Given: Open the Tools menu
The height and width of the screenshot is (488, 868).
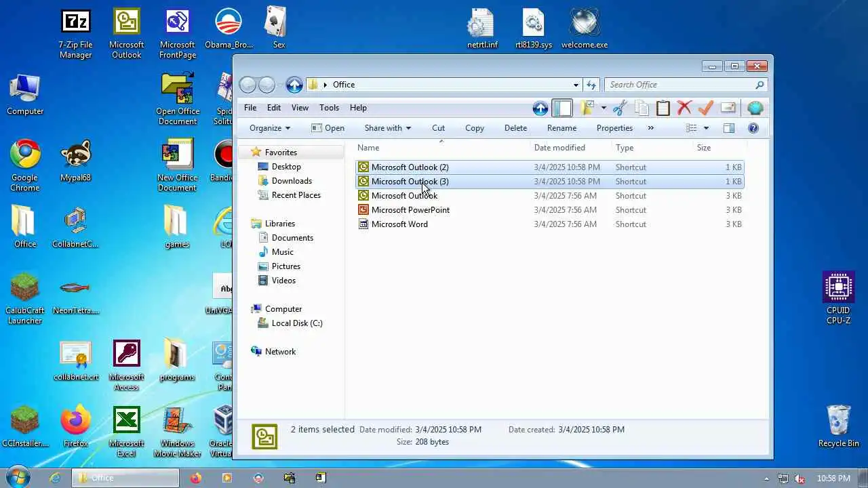Looking at the screenshot, I should pos(329,108).
